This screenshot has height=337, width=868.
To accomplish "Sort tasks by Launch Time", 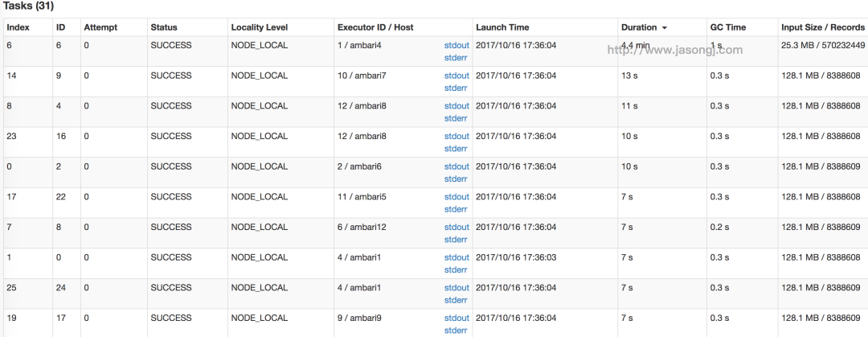I will click(x=502, y=27).
